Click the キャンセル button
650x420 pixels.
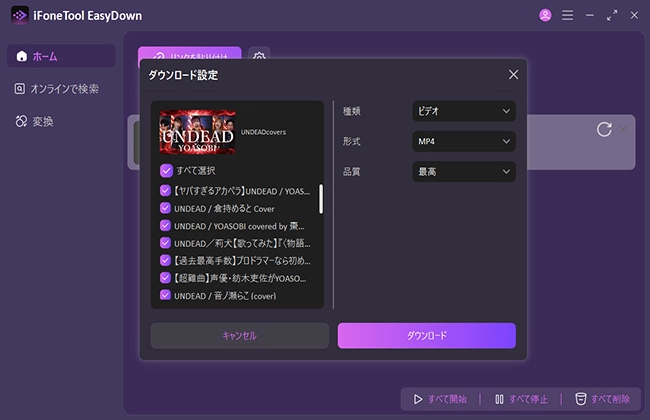240,335
